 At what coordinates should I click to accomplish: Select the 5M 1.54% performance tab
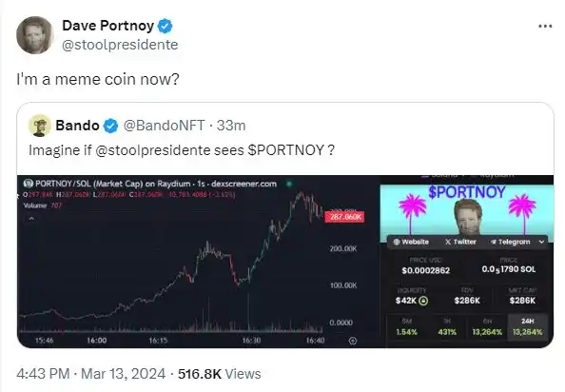point(407,326)
